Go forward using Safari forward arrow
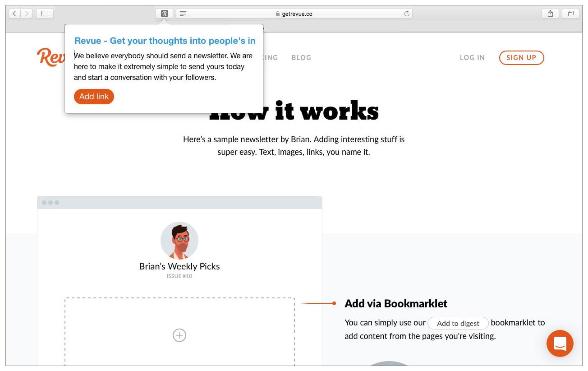588x371 pixels. [27, 14]
